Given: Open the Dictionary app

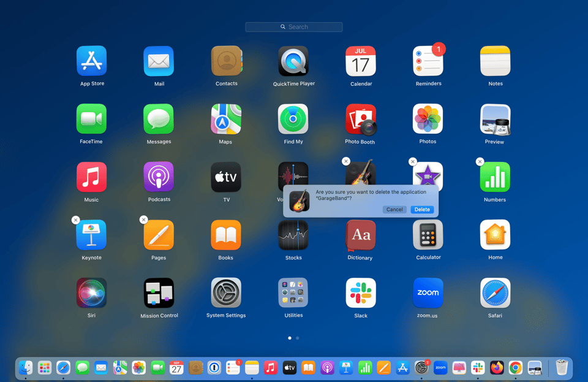Looking at the screenshot, I should 360,235.
